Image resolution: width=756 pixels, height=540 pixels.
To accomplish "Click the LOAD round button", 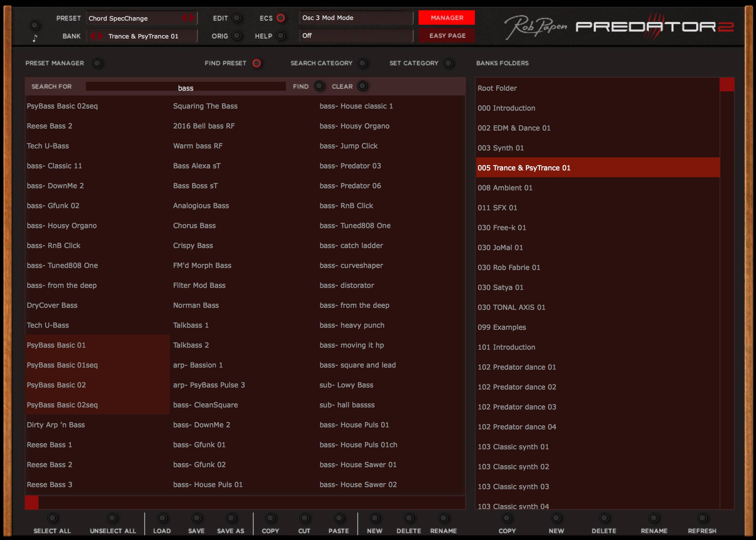I will [162, 518].
